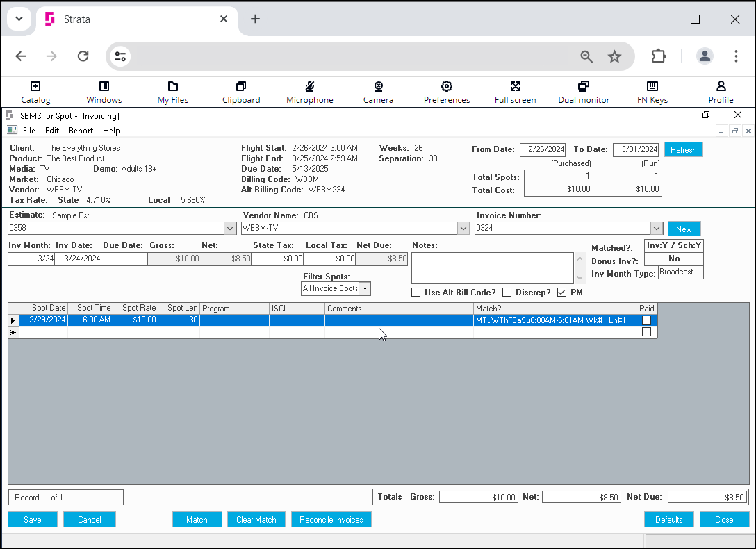Open a new browser tab
Image resolution: width=756 pixels, height=549 pixels.
click(x=255, y=19)
